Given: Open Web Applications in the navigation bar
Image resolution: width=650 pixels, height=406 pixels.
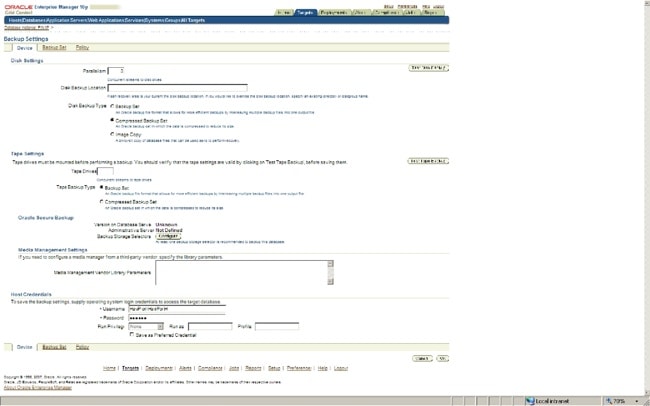Looking at the screenshot, I should point(106,20).
